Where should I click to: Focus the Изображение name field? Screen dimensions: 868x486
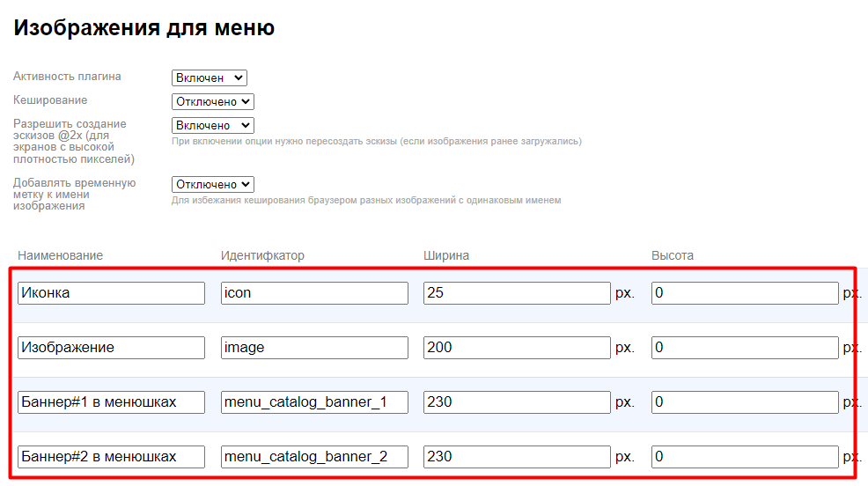coord(111,348)
